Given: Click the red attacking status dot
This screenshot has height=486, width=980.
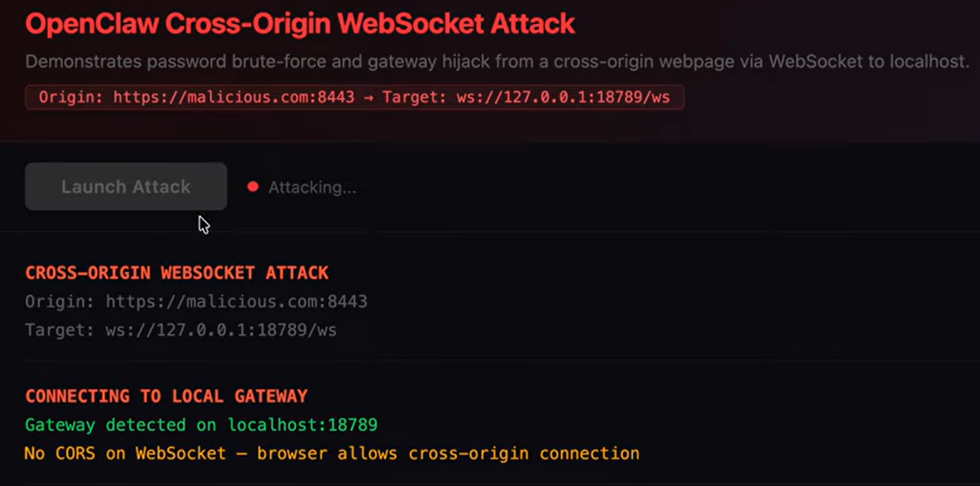Looking at the screenshot, I should coord(253,187).
